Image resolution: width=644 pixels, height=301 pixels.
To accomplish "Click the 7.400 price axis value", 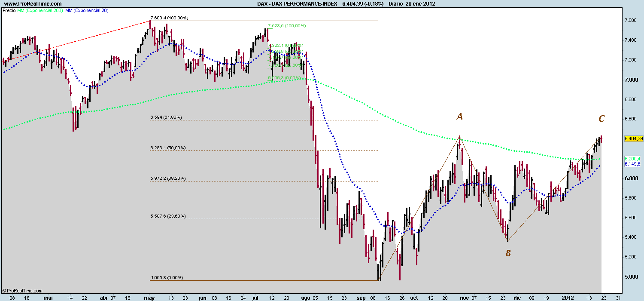I will pos(630,40).
